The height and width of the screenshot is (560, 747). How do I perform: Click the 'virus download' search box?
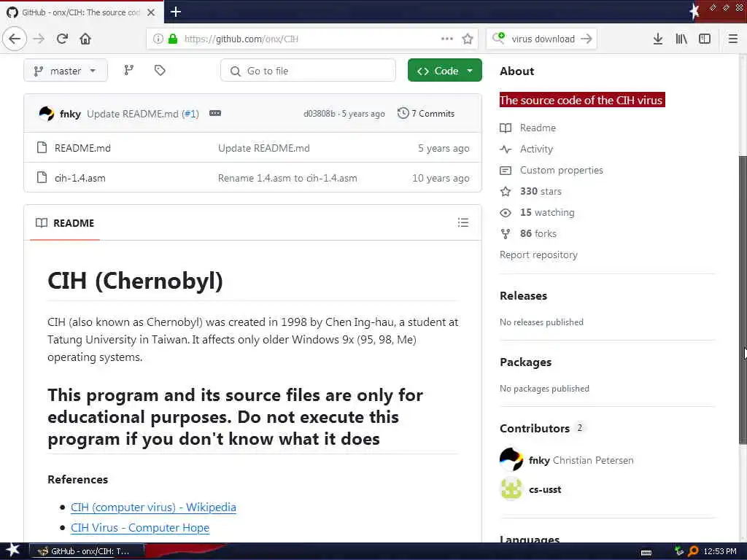(x=543, y=39)
